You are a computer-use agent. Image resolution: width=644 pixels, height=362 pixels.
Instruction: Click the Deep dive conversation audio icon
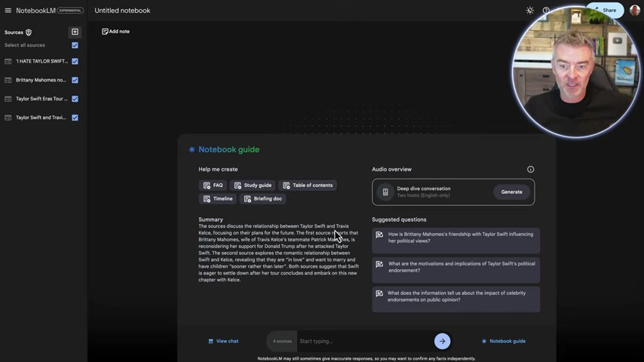pos(385,192)
